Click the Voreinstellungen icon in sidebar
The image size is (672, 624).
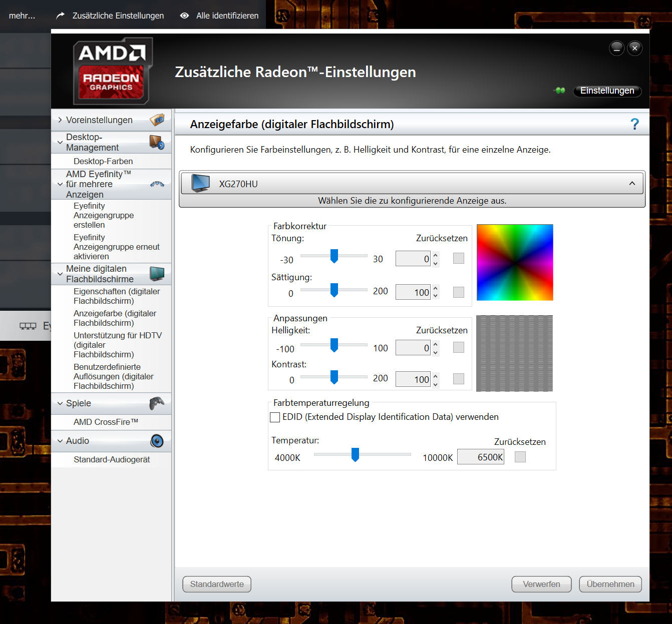click(x=157, y=120)
